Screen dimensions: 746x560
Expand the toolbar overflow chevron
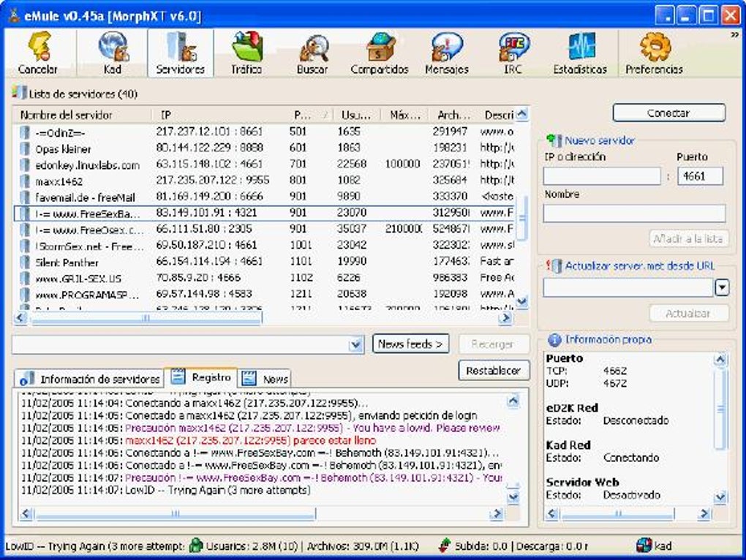click(x=735, y=34)
